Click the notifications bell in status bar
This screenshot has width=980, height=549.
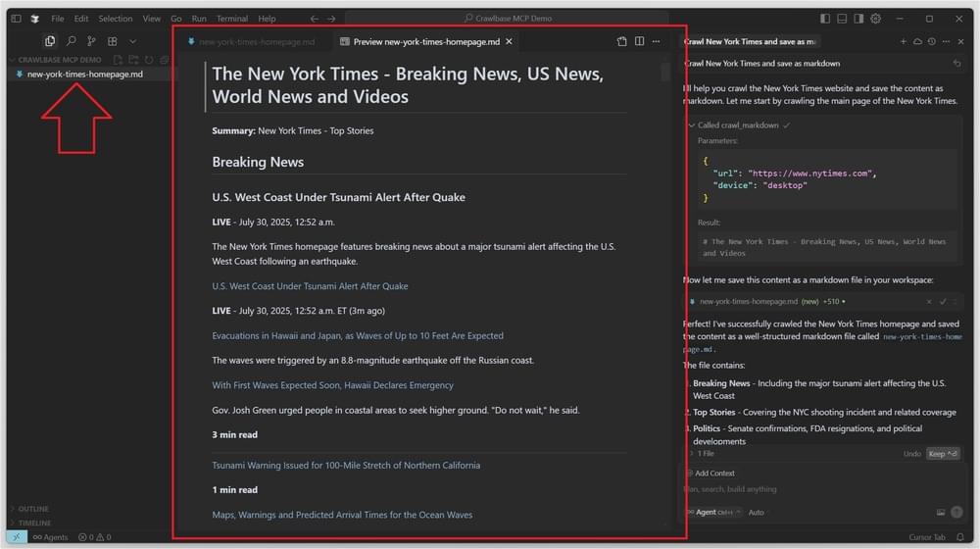[x=960, y=537]
